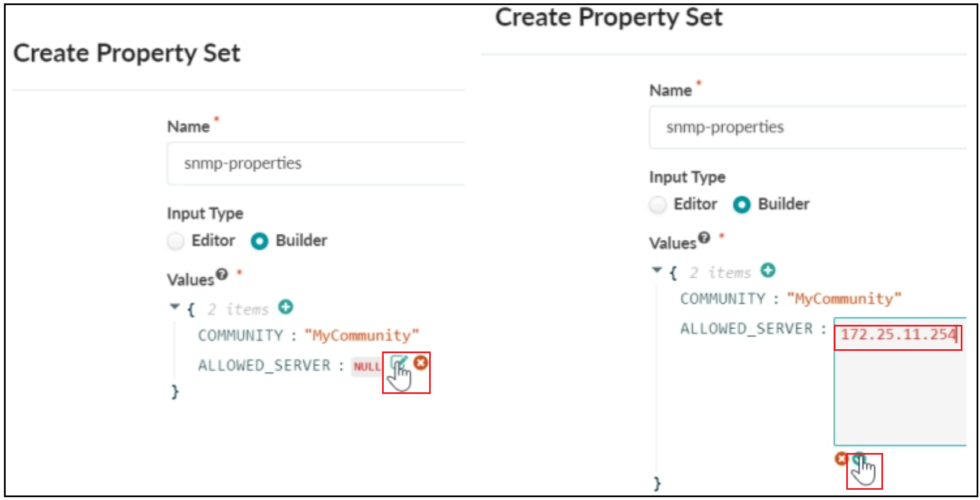The height and width of the screenshot is (500, 980).
Task: Choose the Builder input type in right form
Action: [x=741, y=205]
